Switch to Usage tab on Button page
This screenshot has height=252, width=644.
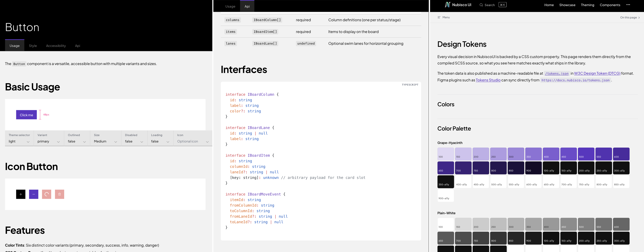[x=14, y=45]
